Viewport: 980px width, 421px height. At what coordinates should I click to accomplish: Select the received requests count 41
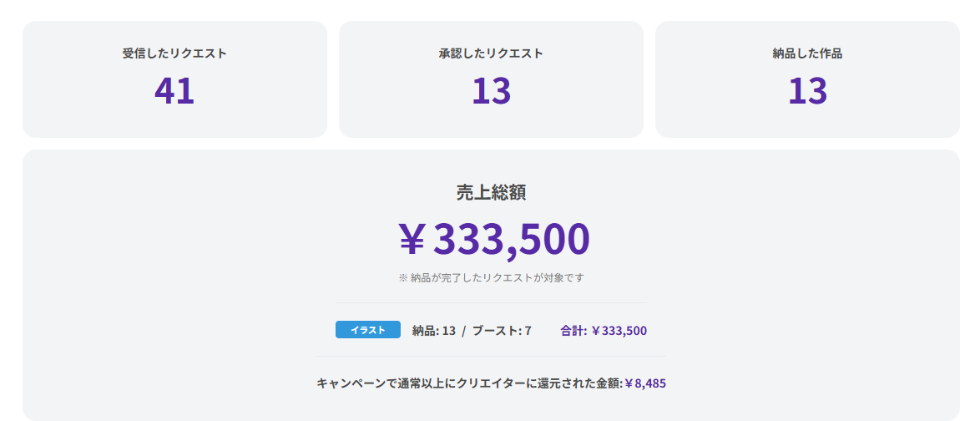[174, 91]
